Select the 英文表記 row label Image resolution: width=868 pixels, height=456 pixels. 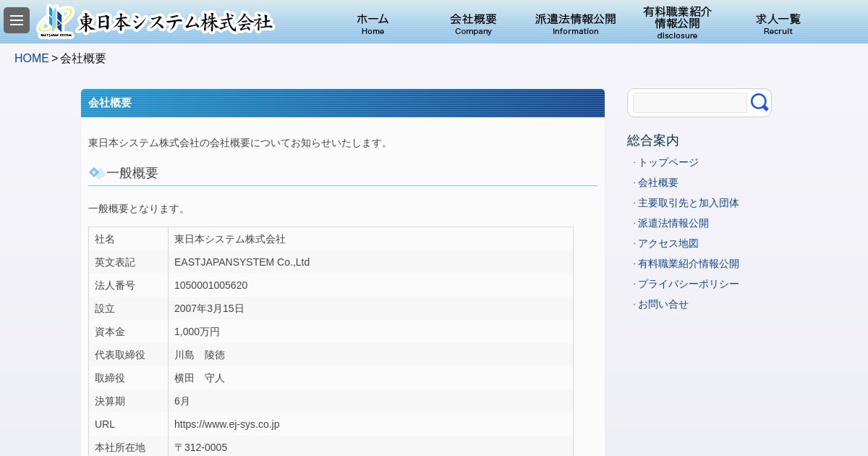click(x=115, y=262)
